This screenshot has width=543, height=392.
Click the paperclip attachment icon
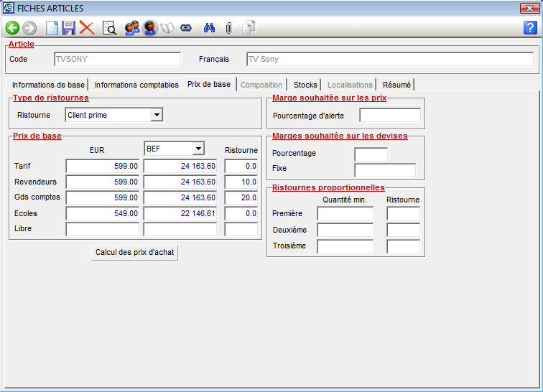(228, 28)
